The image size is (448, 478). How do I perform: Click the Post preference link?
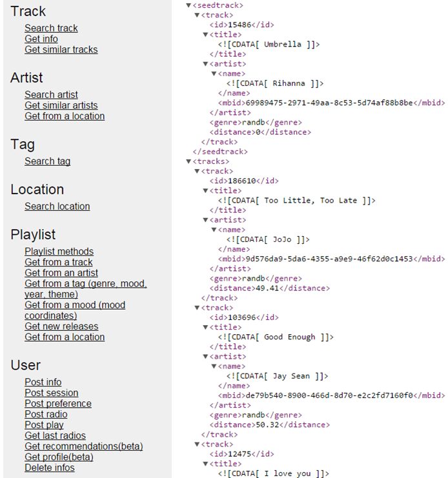[58, 404]
